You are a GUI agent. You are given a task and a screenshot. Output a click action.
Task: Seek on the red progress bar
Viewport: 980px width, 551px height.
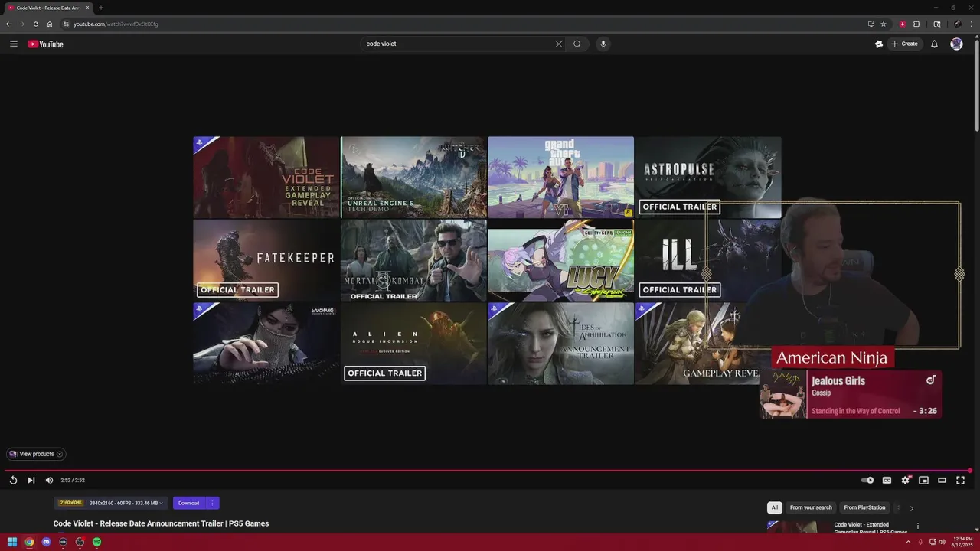[x=488, y=471]
